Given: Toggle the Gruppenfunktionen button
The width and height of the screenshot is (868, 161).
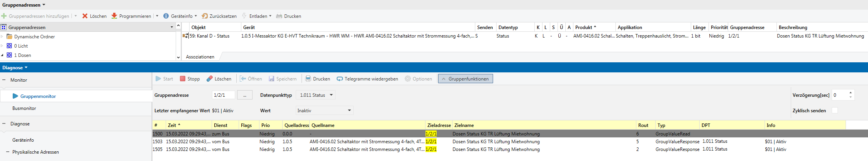Looking at the screenshot, I should click(x=465, y=79).
